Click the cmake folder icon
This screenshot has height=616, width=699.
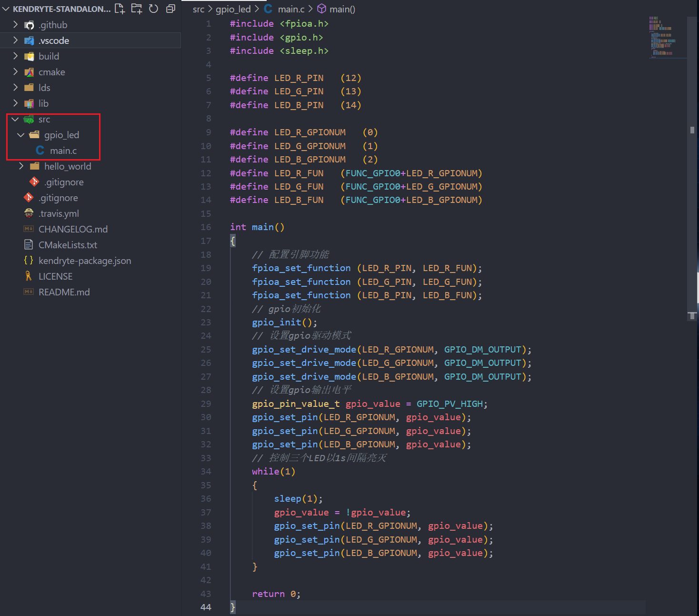[x=29, y=72]
